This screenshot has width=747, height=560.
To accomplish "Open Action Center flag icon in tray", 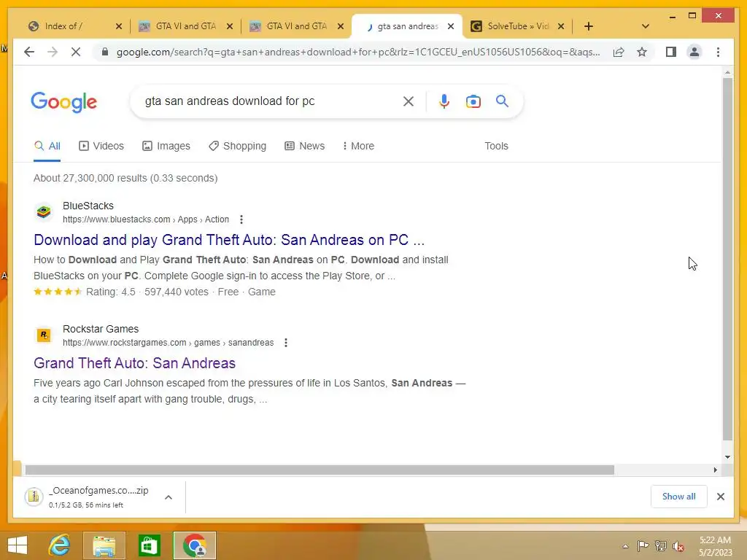I will point(643,546).
